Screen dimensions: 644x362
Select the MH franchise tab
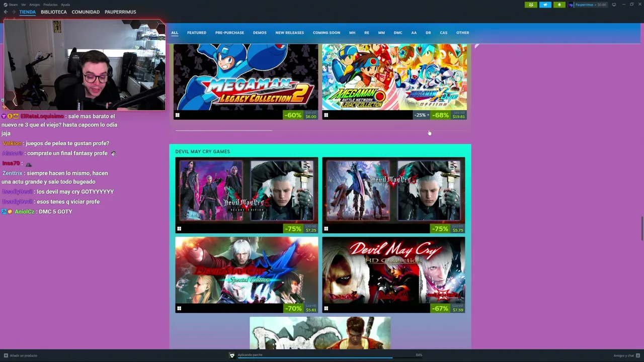(352, 33)
